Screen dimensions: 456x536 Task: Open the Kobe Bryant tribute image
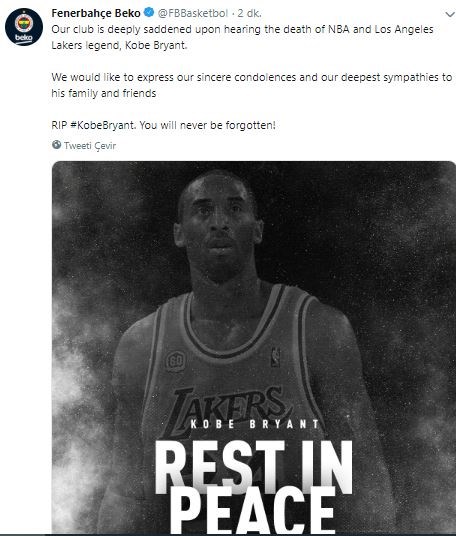[254, 347]
